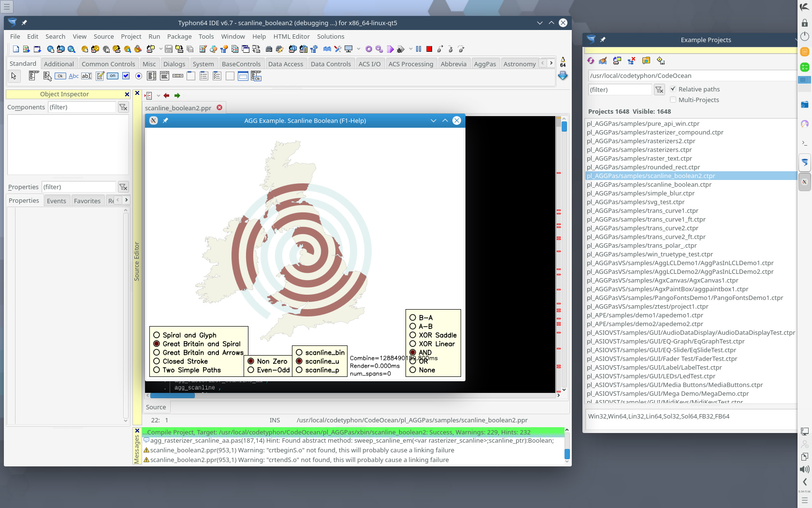Choose the XOR Saddle operation
Screen dimensions: 812x508
pos(413,335)
